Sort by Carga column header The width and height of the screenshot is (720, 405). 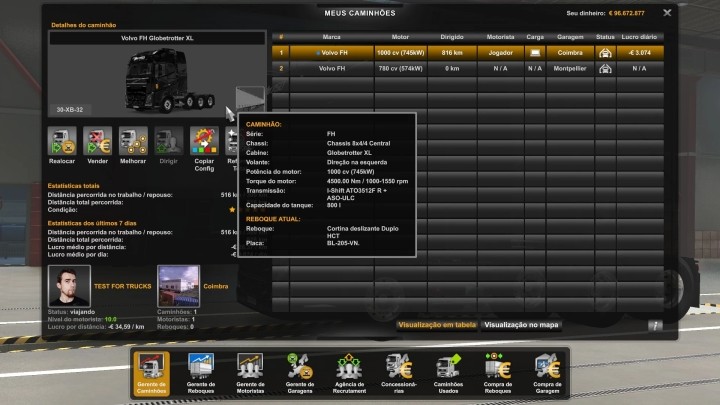pos(535,37)
